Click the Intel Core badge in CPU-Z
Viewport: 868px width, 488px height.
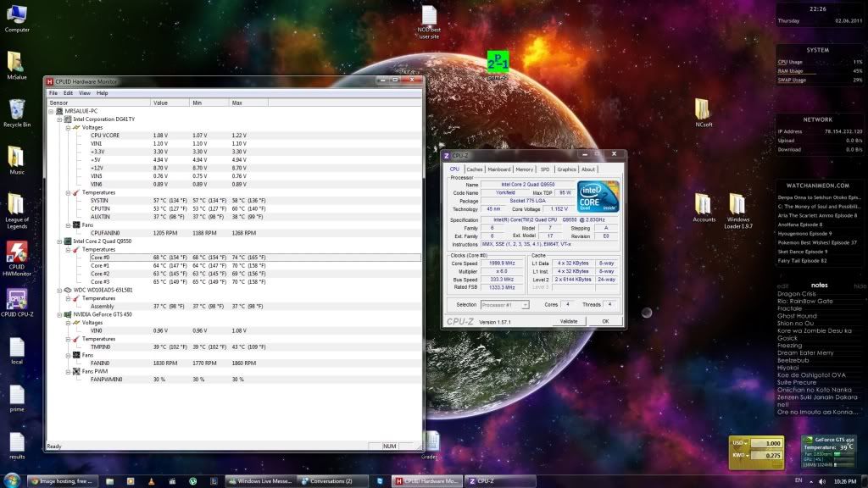click(598, 197)
